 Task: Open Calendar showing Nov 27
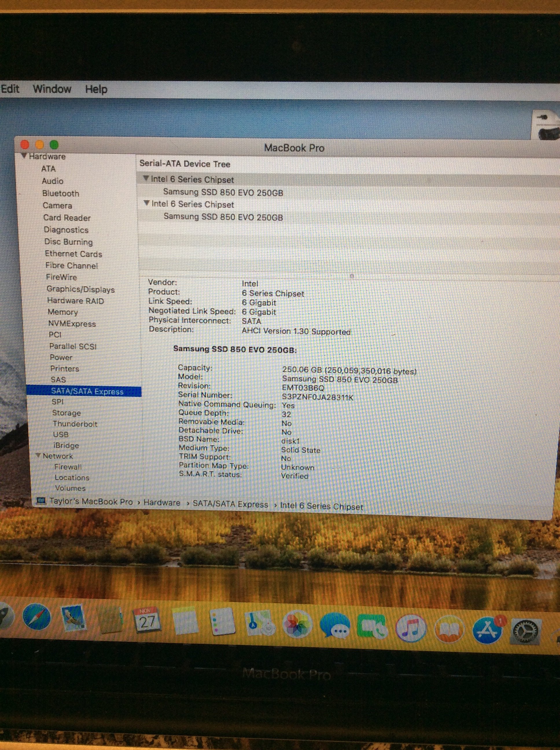pyautogui.click(x=147, y=620)
